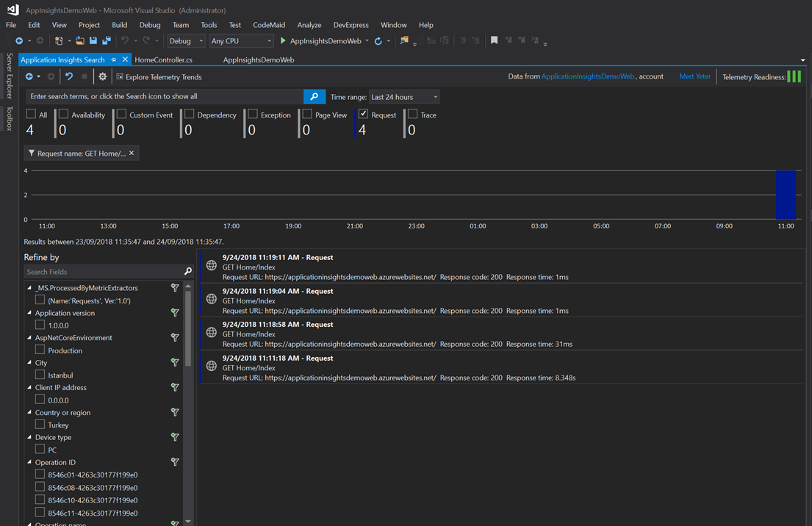Click the Undo arrow in main toolbar
The image size is (812, 526).
(125, 40)
